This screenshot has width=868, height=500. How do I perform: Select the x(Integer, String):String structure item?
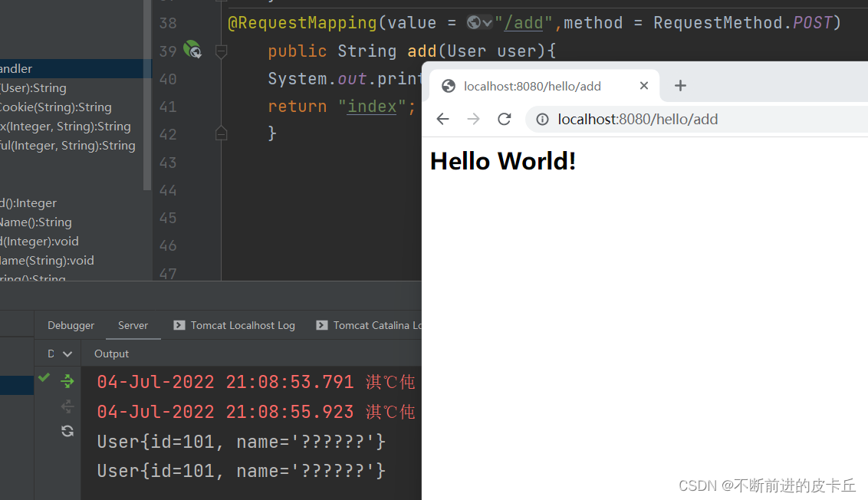tap(65, 127)
